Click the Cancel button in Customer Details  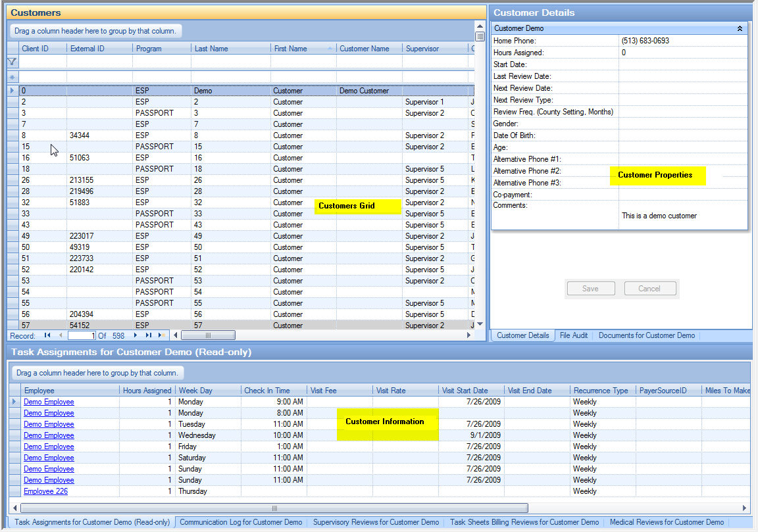click(649, 289)
